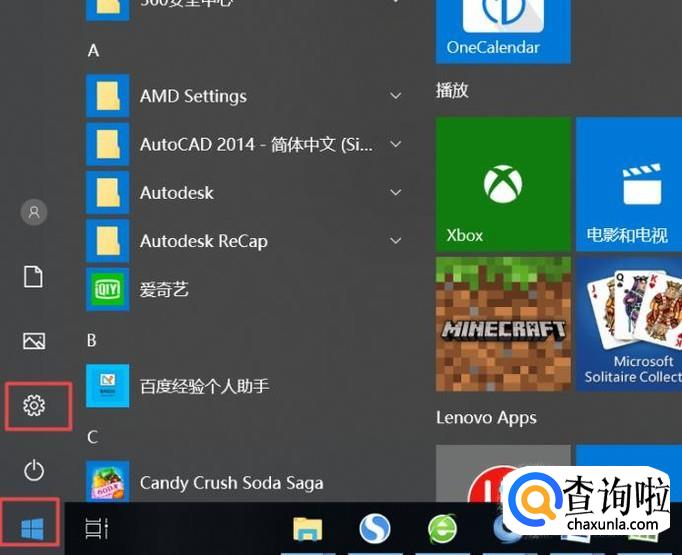This screenshot has height=555, width=682.
Task: Open the Documents icon in sidebar
Action: pos(33,277)
